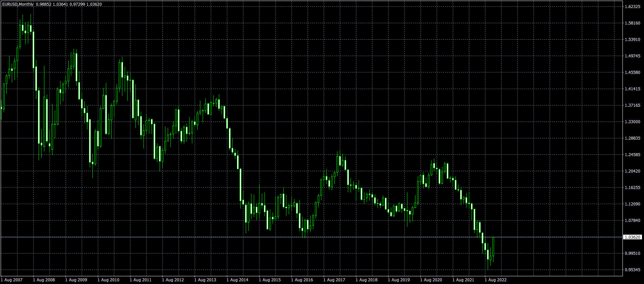Click the 1.58160 price axis label
Image resolution: width=644 pixels, height=284 pixels.
pos(633,23)
